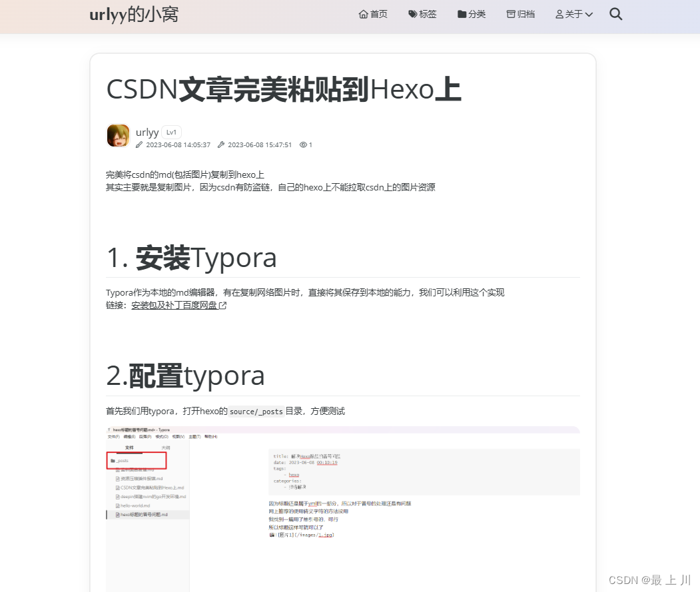Click the home icon beside 首页
Viewport: 700px width, 592px height.
(364, 14)
